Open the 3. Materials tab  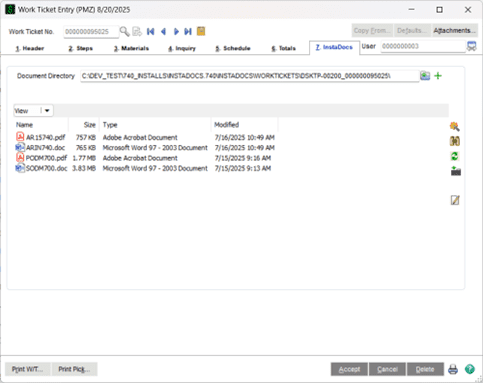(131, 48)
